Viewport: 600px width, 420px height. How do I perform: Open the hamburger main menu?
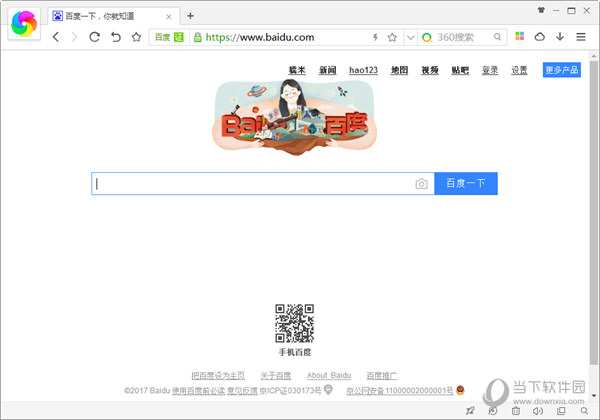(581, 37)
